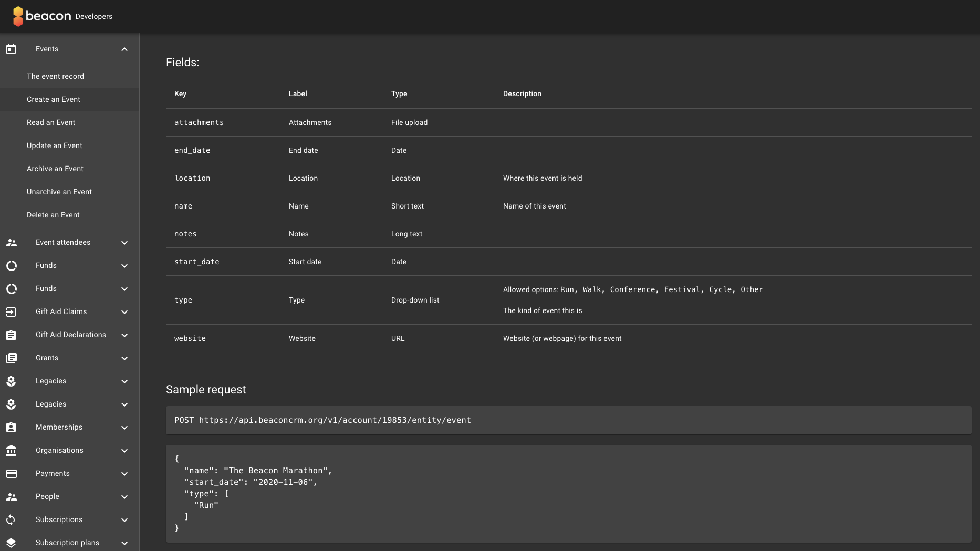Click the Subscription plans layers icon
980x551 pixels.
[x=11, y=543]
